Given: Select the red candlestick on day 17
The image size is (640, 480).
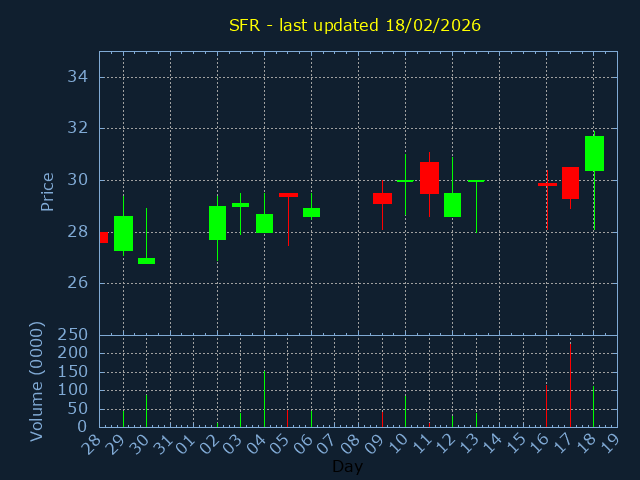Looking at the screenshot, I should tap(570, 183).
